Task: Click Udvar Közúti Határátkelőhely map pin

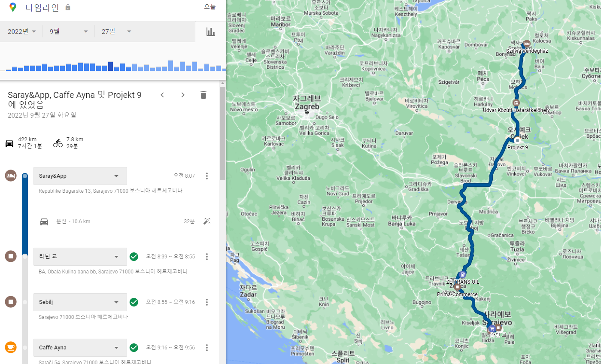Action: point(516,103)
